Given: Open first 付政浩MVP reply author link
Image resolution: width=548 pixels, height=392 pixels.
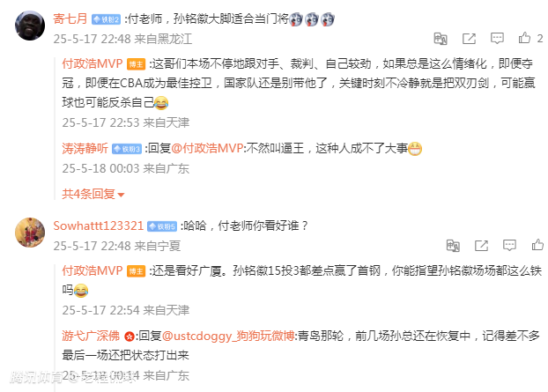Looking at the screenshot, I should click(x=93, y=63).
